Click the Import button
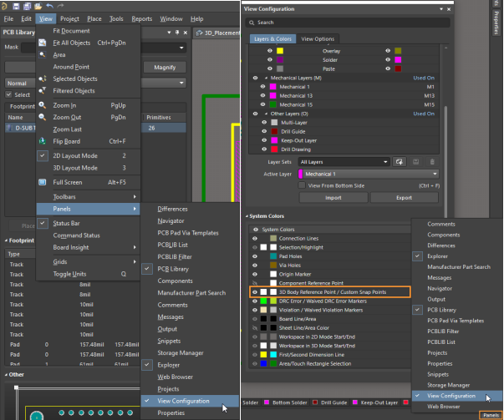 pyautogui.click(x=333, y=198)
